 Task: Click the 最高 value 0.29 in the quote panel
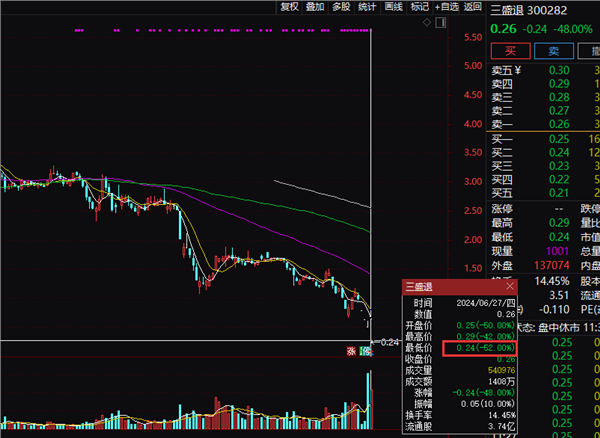[559, 223]
